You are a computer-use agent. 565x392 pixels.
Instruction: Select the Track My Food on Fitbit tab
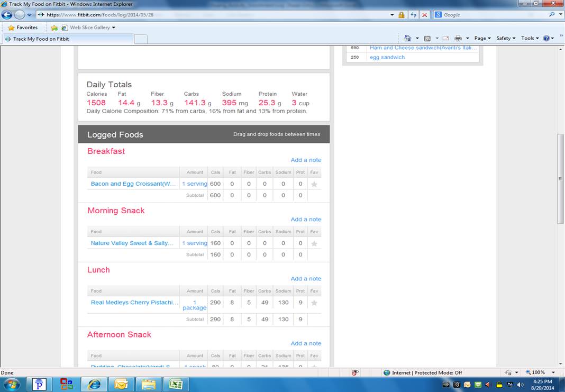pos(68,39)
